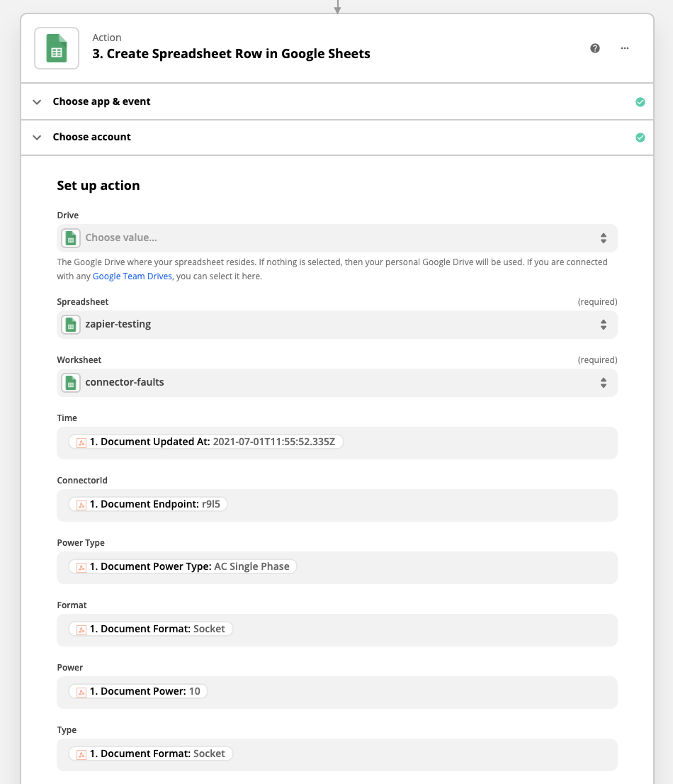Open the Drive dropdown arrows
Image resolution: width=673 pixels, height=784 pixels.
pyautogui.click(x=603, y=238)
